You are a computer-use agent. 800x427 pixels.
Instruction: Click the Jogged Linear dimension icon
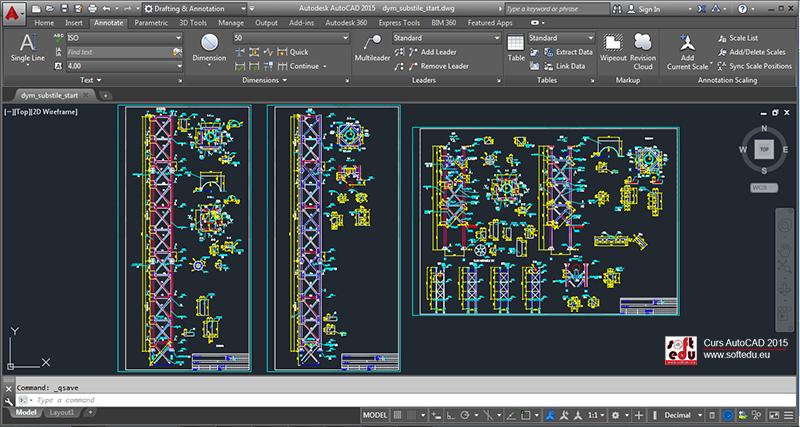tap(268, 52)
